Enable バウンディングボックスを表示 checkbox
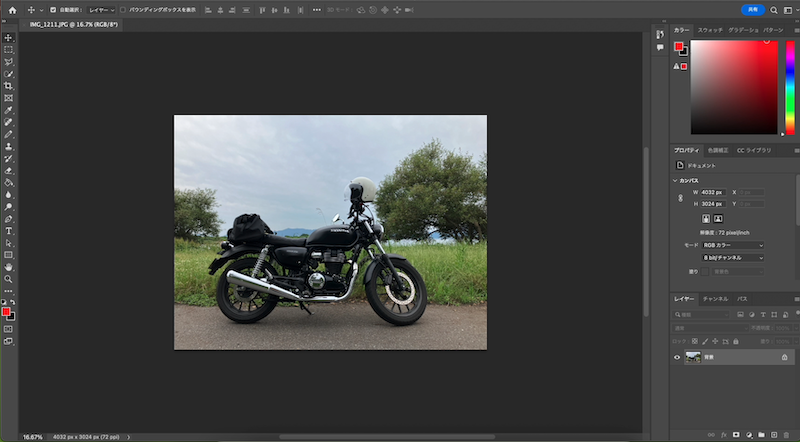Screen dimensions: 800x442 (x=122, y=10)
